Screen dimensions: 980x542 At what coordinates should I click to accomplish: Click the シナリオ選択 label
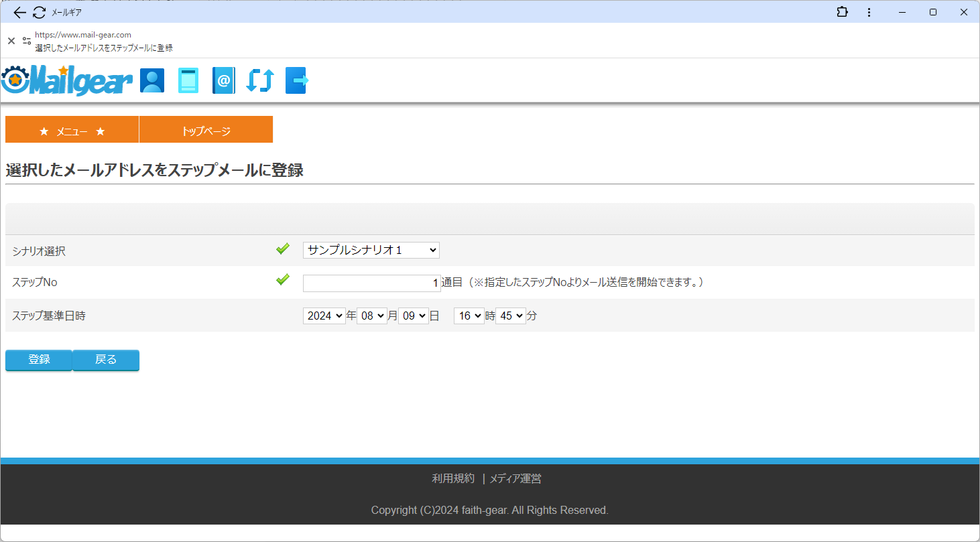[x=39, y=251]
